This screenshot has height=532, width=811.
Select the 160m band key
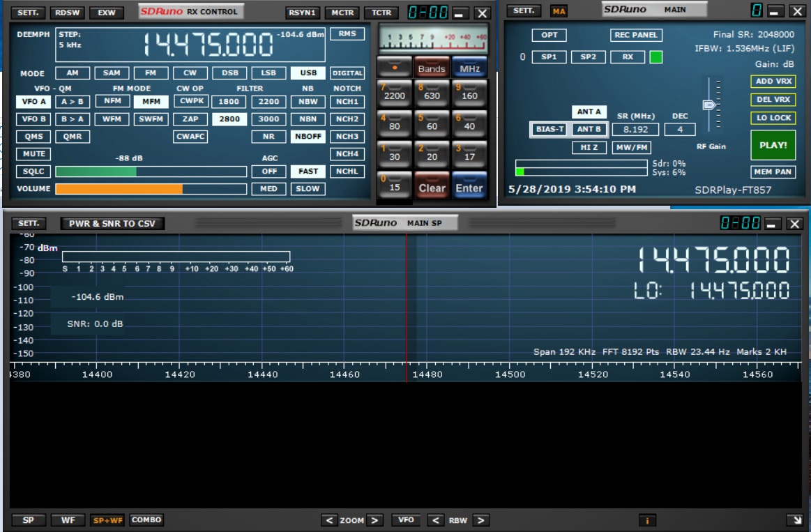tap(469, 93)
